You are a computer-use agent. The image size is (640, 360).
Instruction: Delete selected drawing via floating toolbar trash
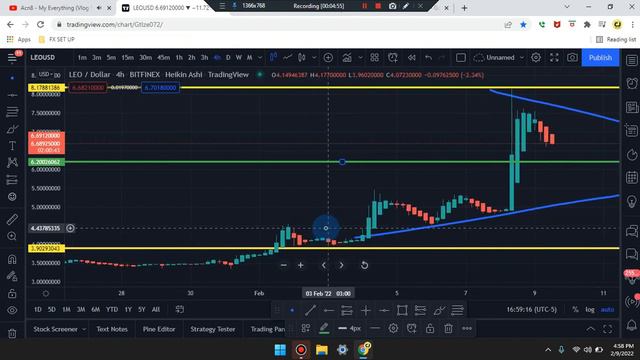point(448,329)
